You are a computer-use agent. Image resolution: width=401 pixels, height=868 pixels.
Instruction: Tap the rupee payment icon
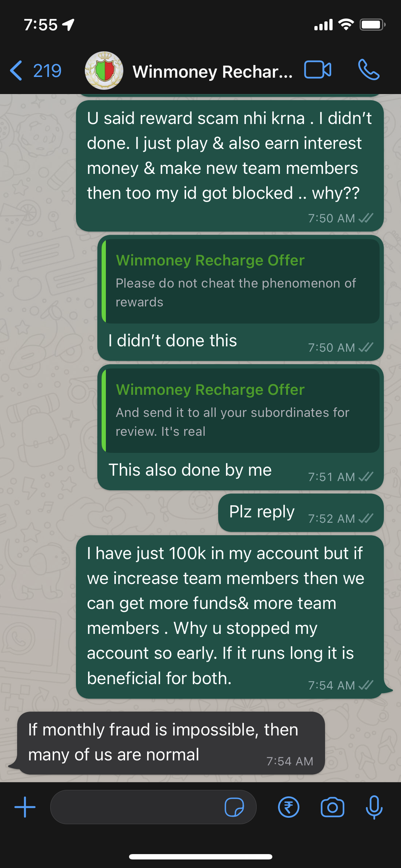pyautogui.click(x=288, y=807)
